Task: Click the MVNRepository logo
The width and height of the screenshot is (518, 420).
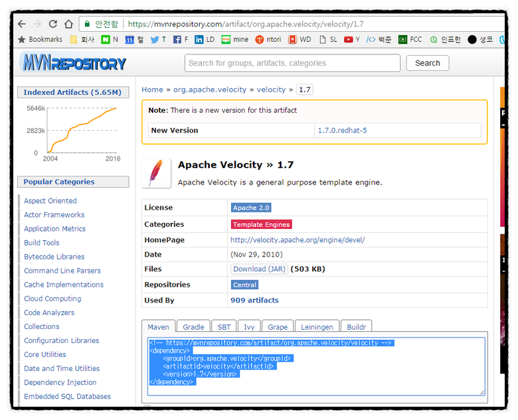Action: click(72, 62)
